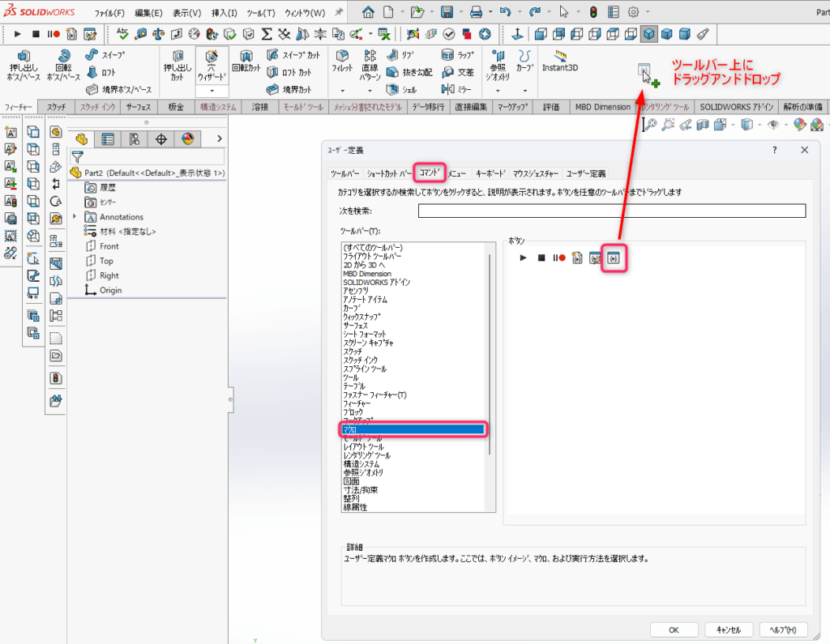This screenshot has width=830, height=644.
Task: Click the 次を検索 search input field
Action: pyautogui.click(x=612, y=211)
